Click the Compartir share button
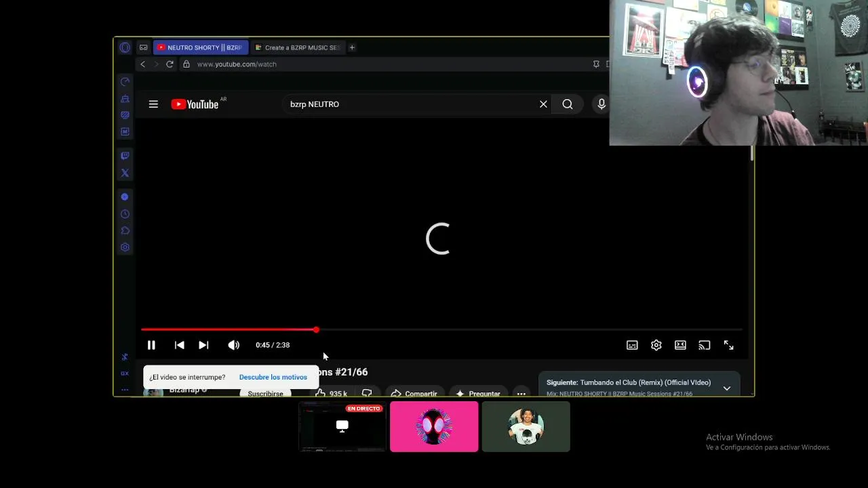 [x=414, y=393]
